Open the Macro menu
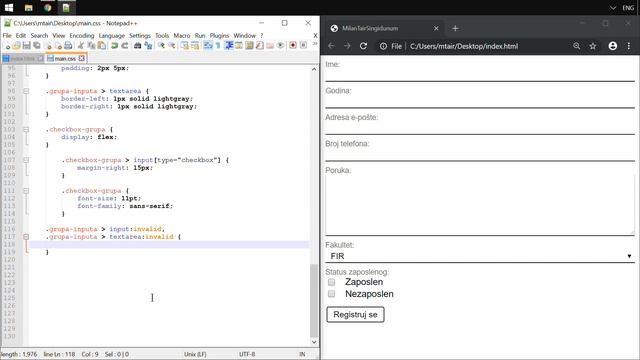Viewport: 640px width, 360px height. coord(182,36)
